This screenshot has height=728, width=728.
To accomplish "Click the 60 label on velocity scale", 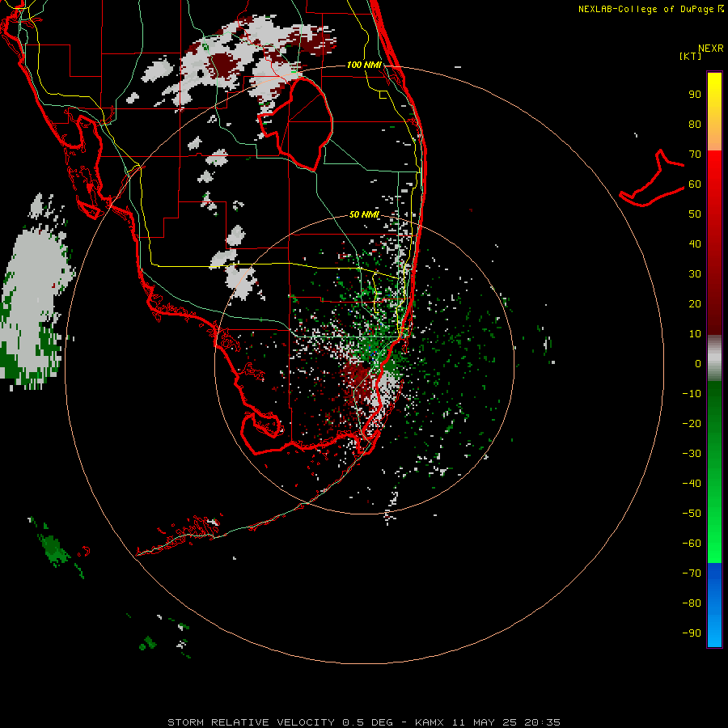I will pyautogui.click(x=695, y=184).
